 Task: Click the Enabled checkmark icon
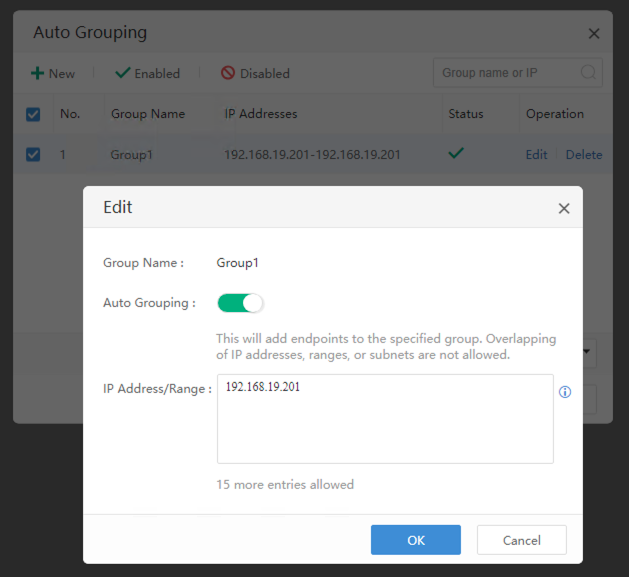click(x=123, y=73)
